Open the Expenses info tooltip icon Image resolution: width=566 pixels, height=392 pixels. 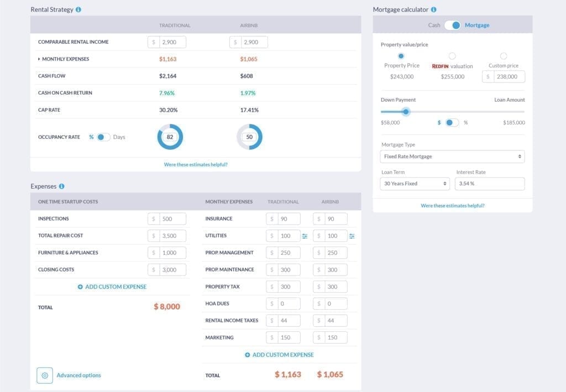tap(61, 186)
